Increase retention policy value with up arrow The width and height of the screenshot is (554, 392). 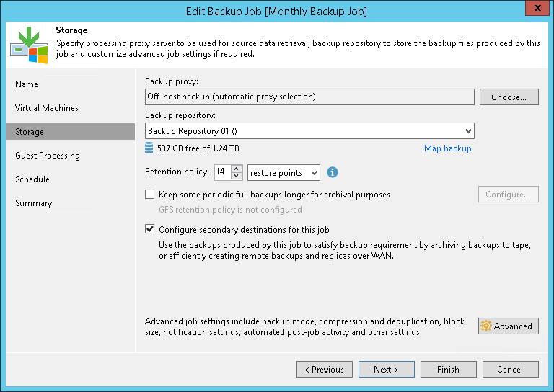237,169
